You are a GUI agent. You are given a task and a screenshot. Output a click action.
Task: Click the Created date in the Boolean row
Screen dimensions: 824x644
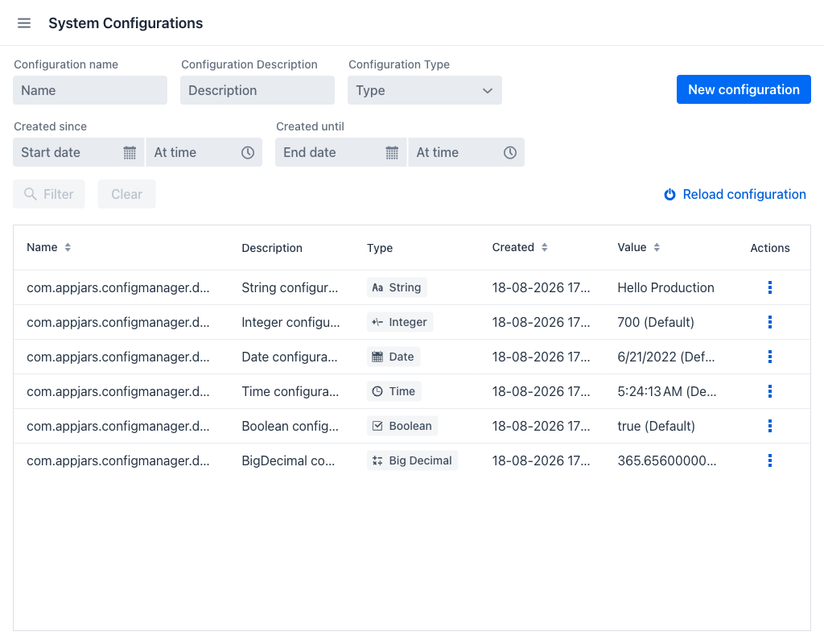point(541,427)
